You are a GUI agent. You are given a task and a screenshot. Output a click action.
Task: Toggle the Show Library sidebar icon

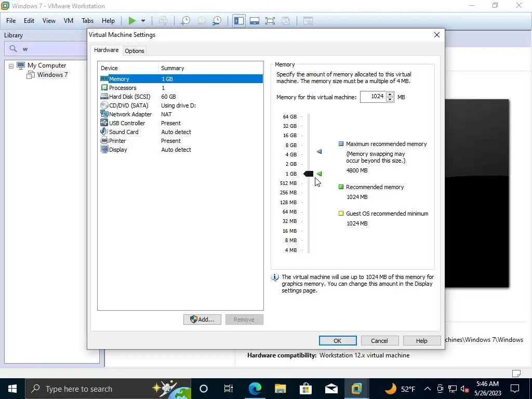click(x=239, y=21)
